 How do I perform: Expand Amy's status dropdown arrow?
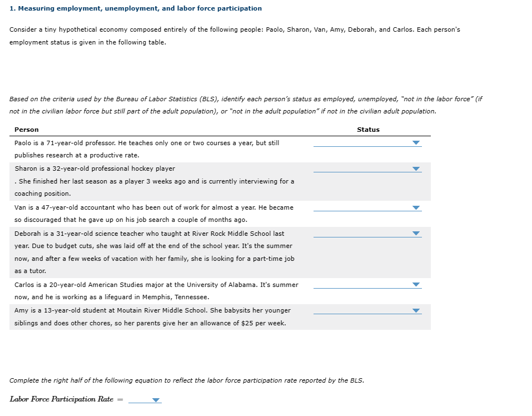[415, 310]
